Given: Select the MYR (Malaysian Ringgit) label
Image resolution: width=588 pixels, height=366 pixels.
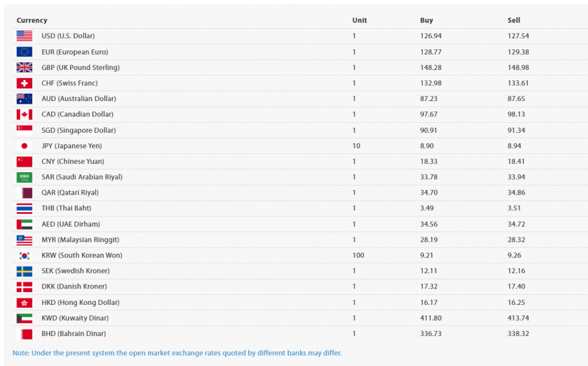Looking at the screenshot, I should coord(80,240).
